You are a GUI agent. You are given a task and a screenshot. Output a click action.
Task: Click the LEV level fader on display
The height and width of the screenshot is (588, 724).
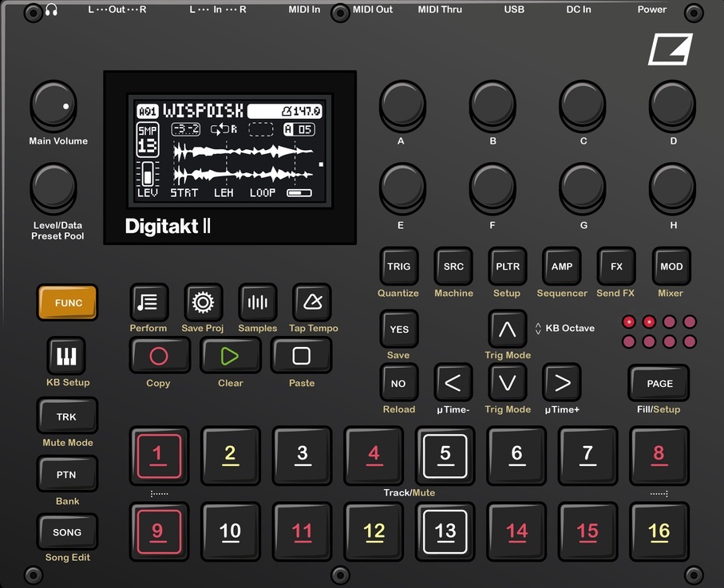pyautogui.click(x=148, y=174)
